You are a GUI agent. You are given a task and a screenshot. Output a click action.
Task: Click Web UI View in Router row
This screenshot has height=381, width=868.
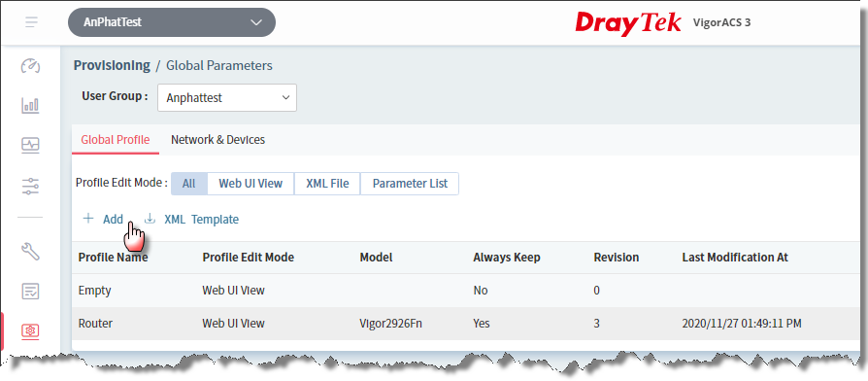(x=233, y=324)
